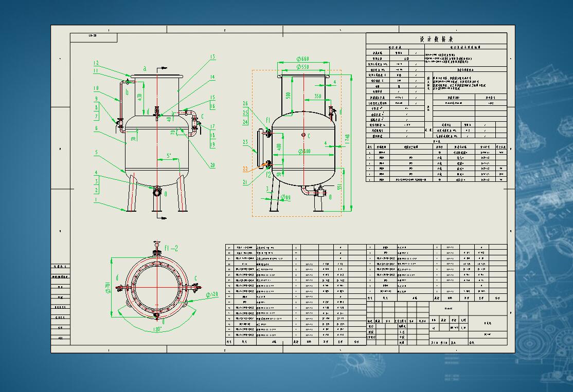Click the f1-2 nozzle label
Screen dimensions: 573x392
[x=171, y=248]
